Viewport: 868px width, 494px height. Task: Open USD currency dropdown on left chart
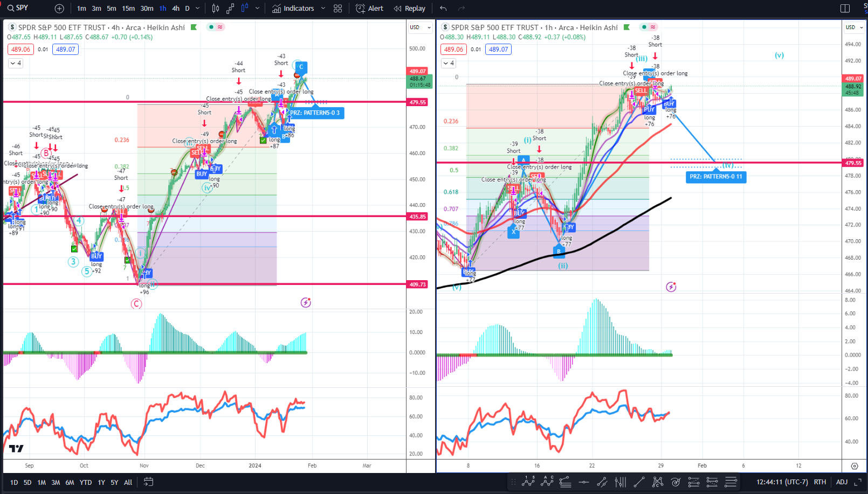coord(421,27)
